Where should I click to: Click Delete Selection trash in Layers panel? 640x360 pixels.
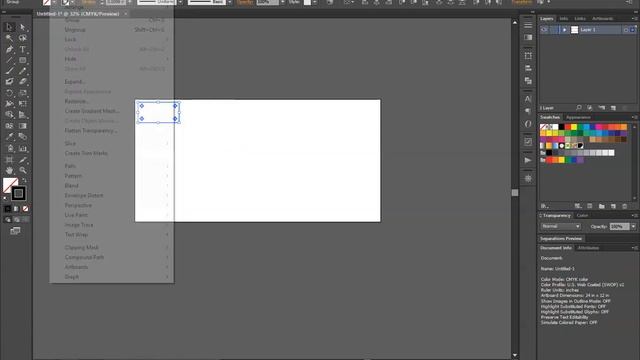pyautogui.click(x=624, y=108)
